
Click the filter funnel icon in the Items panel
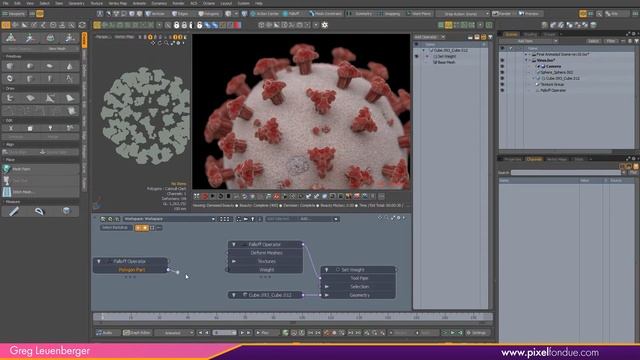pos(636,41)
